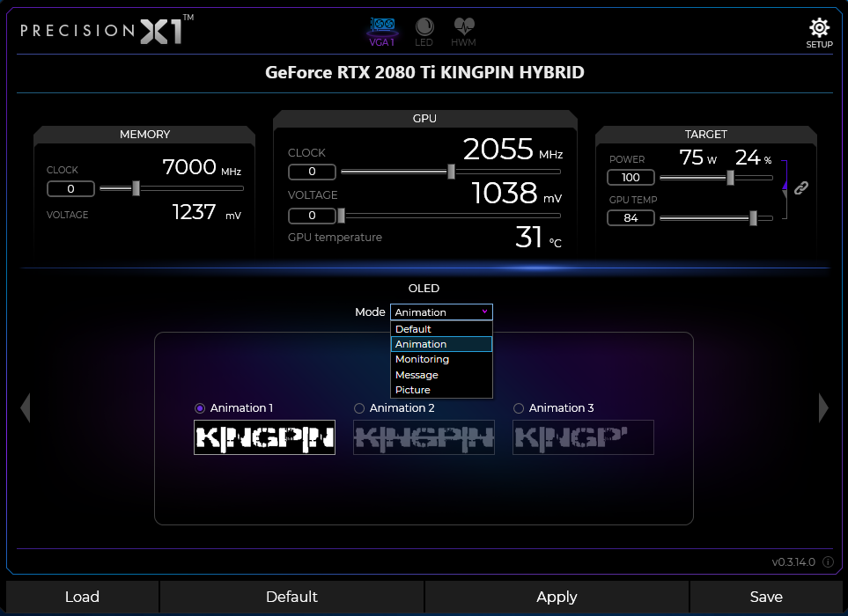Click the MEMORY panel header
The image size is (848, 616).
[x=145, y=134]
